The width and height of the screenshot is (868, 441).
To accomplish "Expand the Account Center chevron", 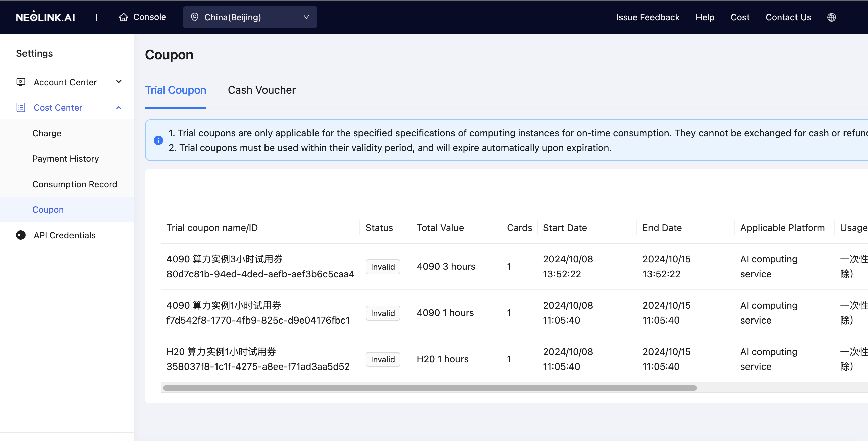I will [119, 82].
